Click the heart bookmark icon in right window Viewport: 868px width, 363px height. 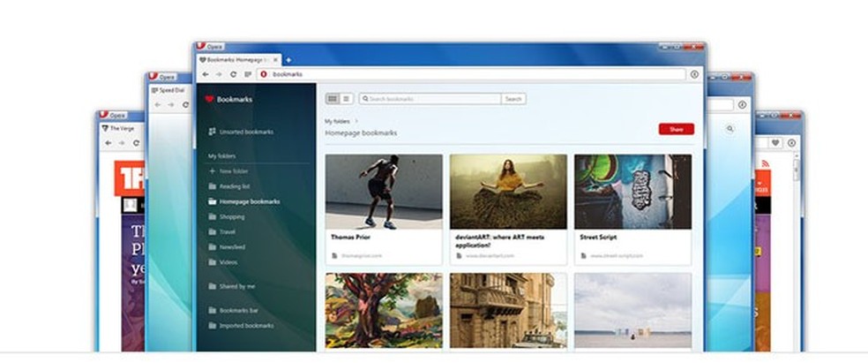coord(775,143)
